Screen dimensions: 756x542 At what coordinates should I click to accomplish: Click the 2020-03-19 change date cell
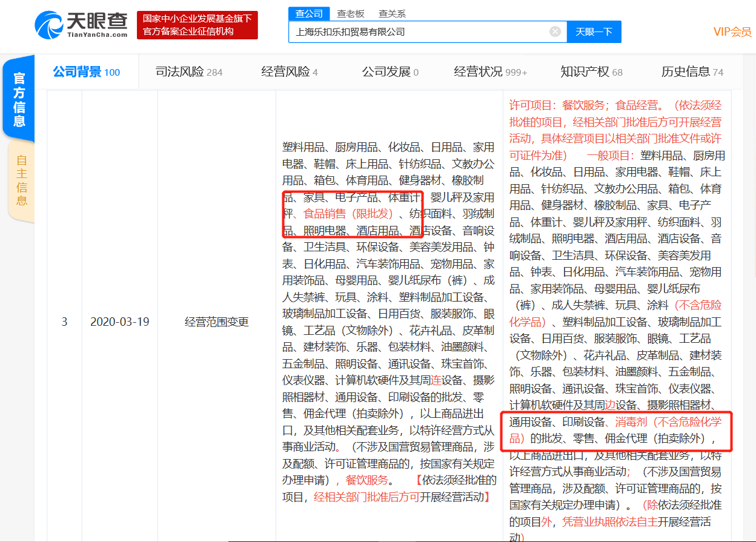pyautogui.click(x=119, y=322)
